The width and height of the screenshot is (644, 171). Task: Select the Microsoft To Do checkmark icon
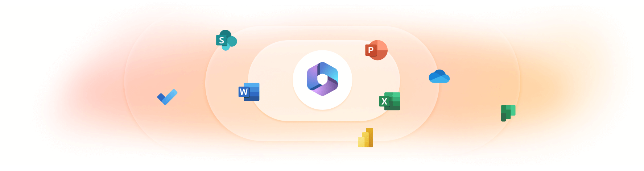coord(167,97)
